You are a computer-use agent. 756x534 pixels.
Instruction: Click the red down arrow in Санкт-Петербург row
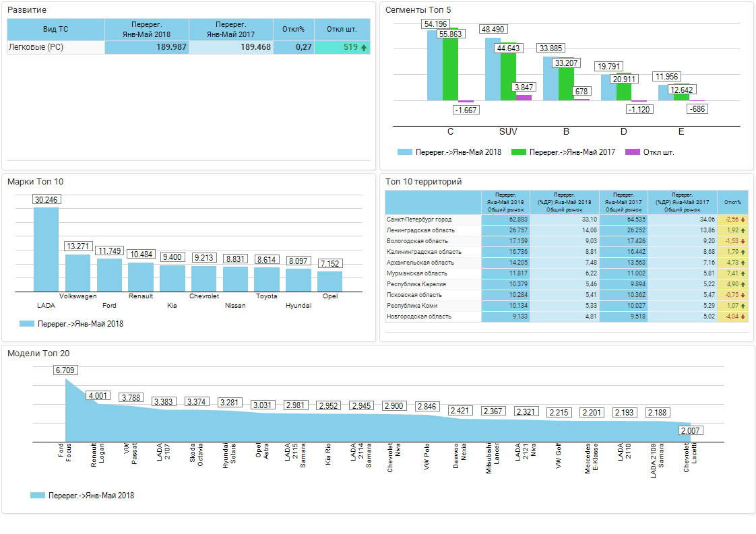743,220
